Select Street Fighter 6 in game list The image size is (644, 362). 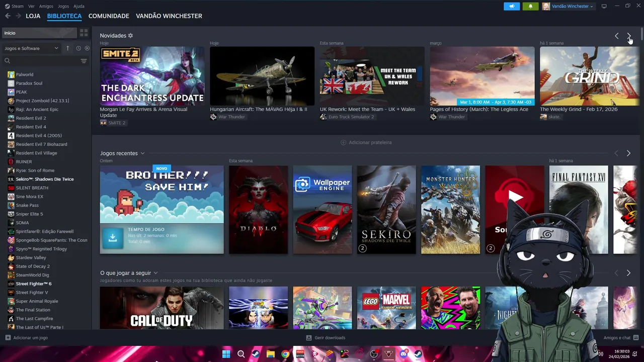point(33,284)
